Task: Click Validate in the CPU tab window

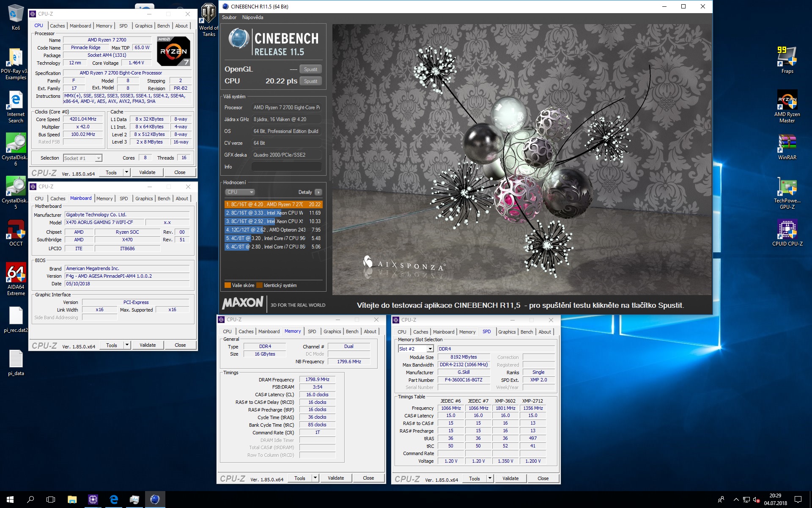Action: [x=147, y=172]
